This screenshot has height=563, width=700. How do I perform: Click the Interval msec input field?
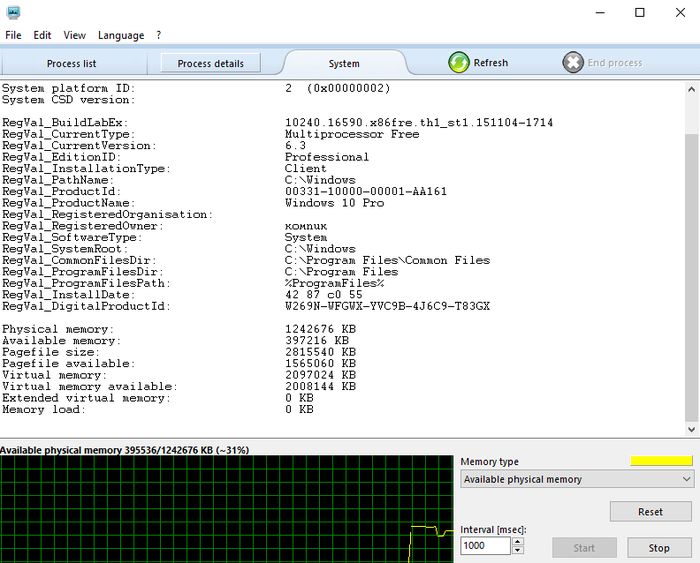485,547
